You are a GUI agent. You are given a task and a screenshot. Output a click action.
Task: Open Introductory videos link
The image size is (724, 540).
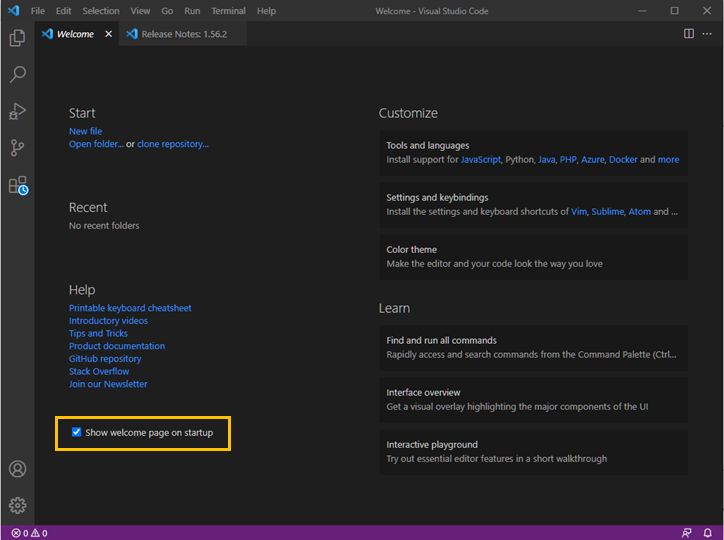pyautogui.click(x=109, y=320)
